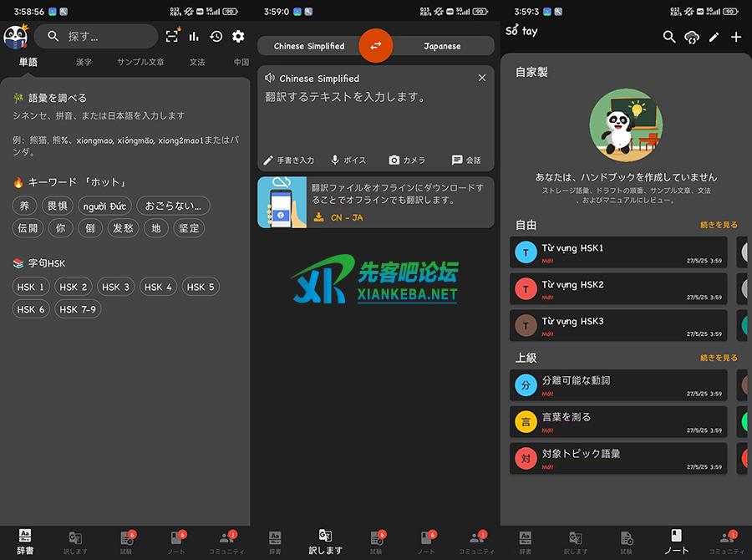Select Chinese Simplified source language
Viewport: 752px width, 560px height.
pyautogui.click(x=308, y=46)
